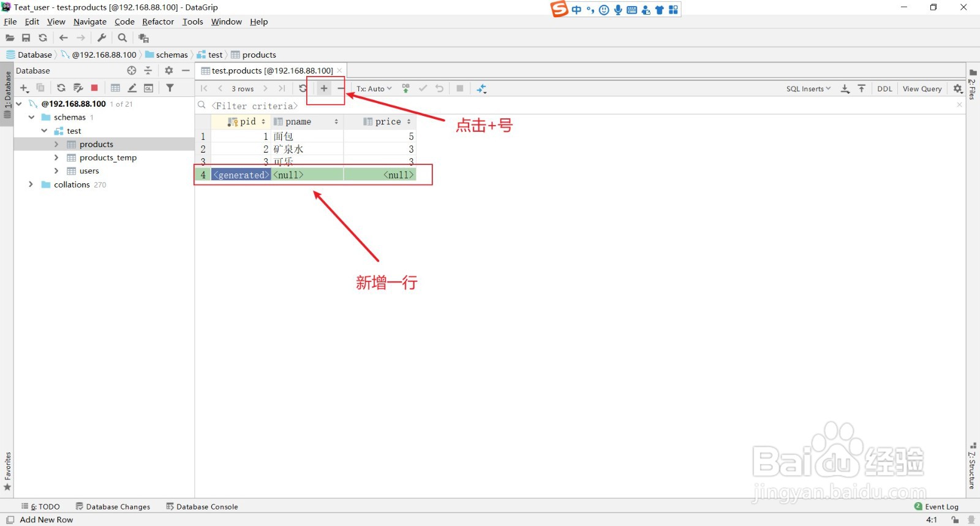
Task: Refresh the Database tree
Action: click(61, 88)
